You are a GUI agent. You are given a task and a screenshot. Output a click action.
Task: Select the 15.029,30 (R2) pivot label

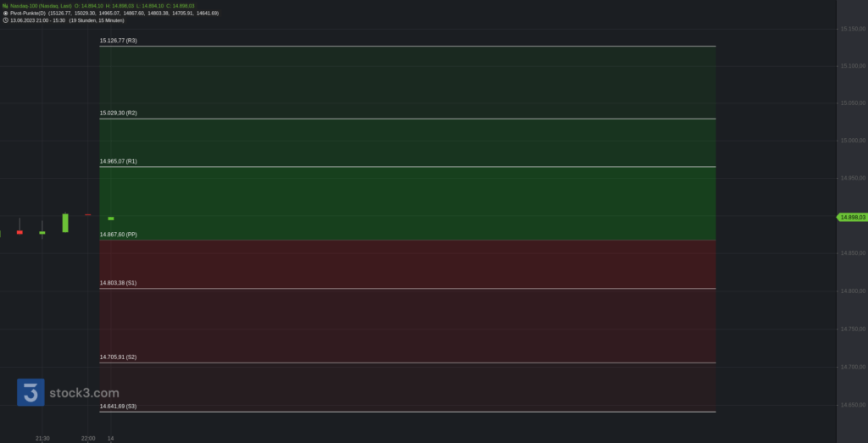tap(119, 113)
